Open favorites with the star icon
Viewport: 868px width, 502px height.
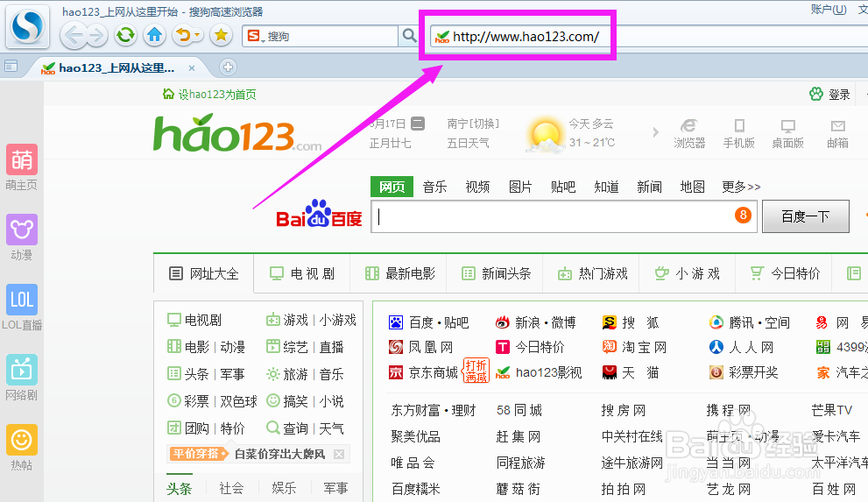point(221,35)
